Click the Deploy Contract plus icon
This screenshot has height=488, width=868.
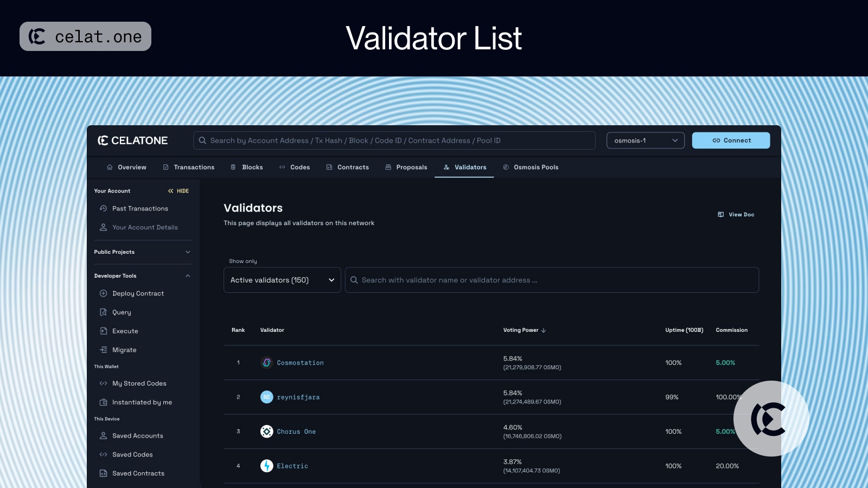coord(103,293)
